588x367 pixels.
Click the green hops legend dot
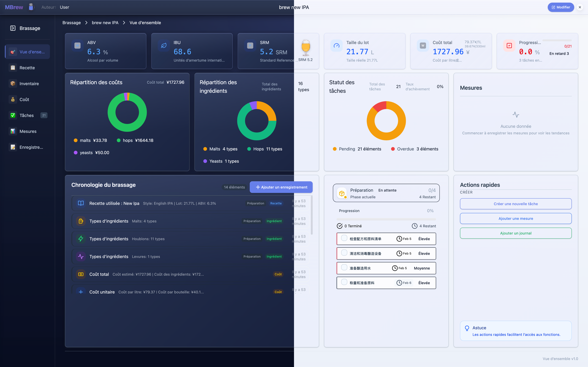click(x=119, y=140)
